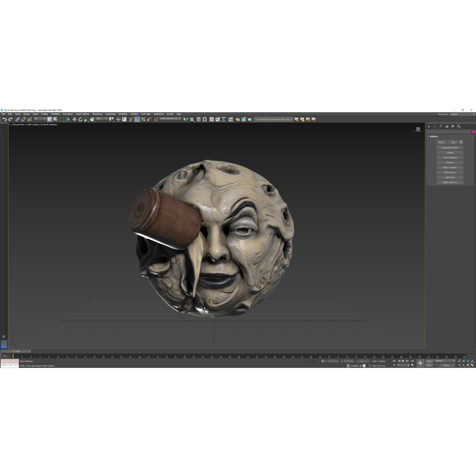The height and width of the screenshot is (476, 476).
Task: Open Render Setup icon
Action: tap(238, 119)
